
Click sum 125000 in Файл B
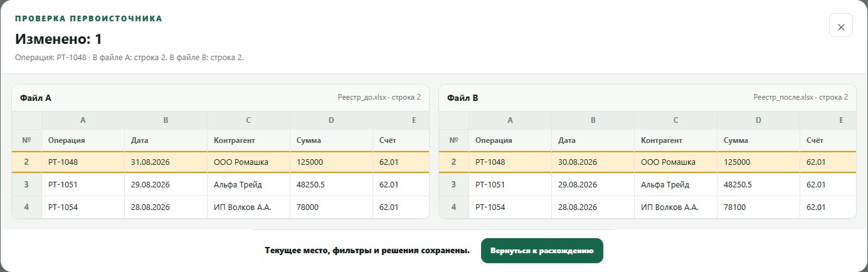click(759, 162)
